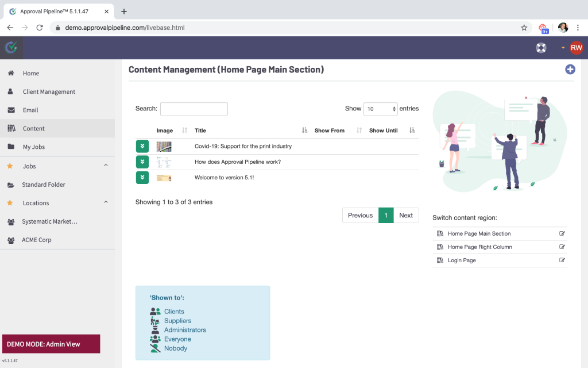588x368 pixels.
Task: Click the Search input field
Action: [194, 109]
